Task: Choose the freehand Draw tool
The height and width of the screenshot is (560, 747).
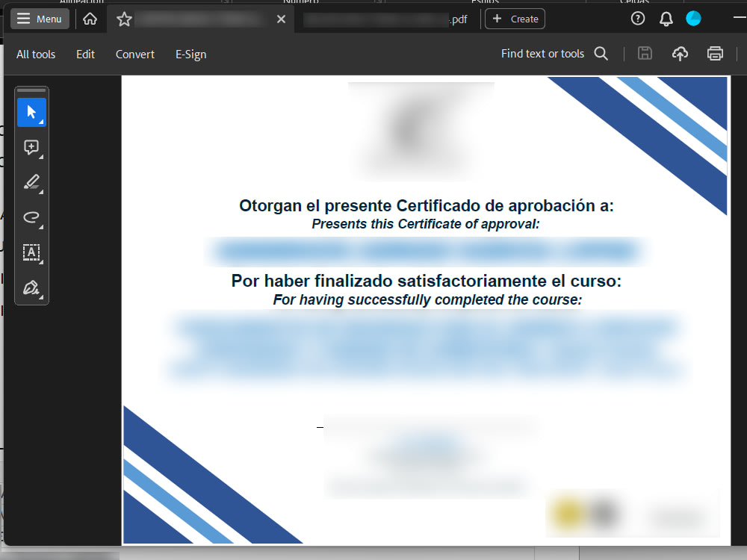Action: [31, 217]
